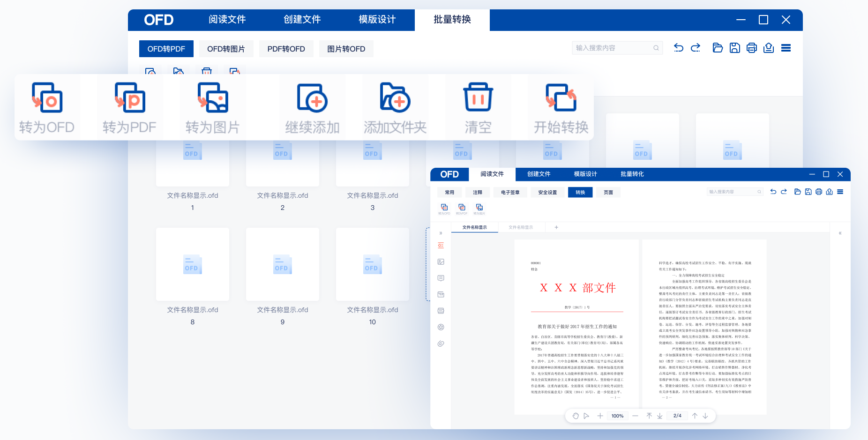
Task: Open the 批量转化 tab in the reader window
Action: [632, 174]
